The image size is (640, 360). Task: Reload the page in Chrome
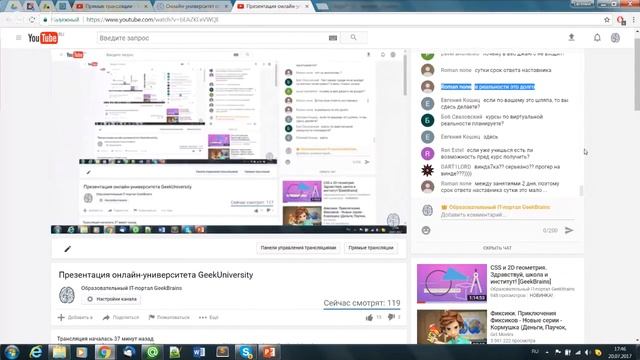(x=32, y=20)
